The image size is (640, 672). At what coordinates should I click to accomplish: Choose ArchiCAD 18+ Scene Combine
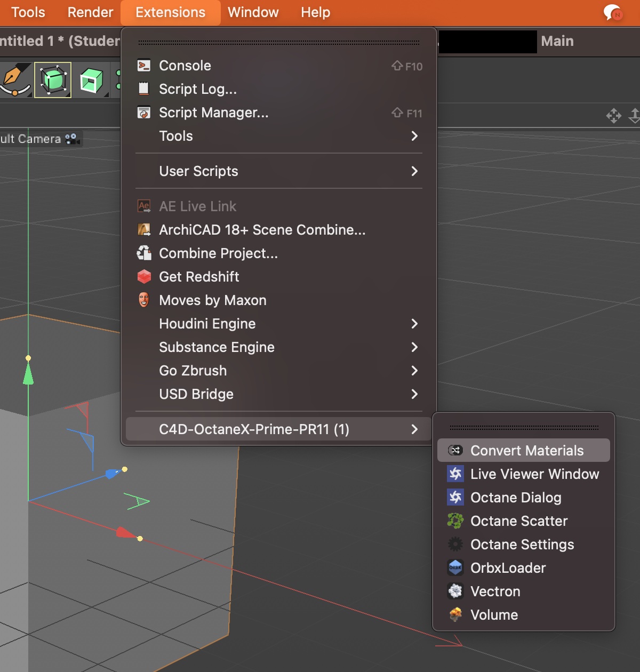(x=278, y=230)
